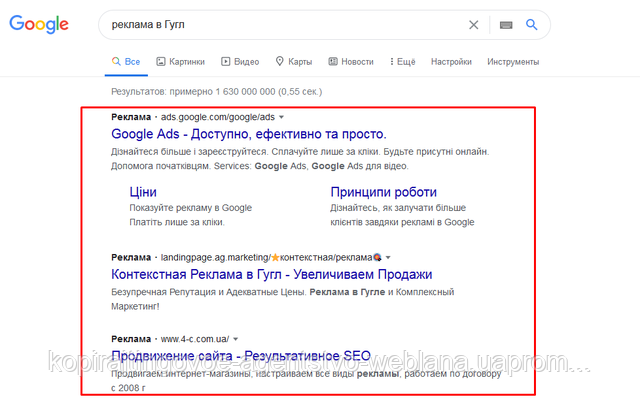
Task: Click the Google logo
Action: tap(39, 24)
